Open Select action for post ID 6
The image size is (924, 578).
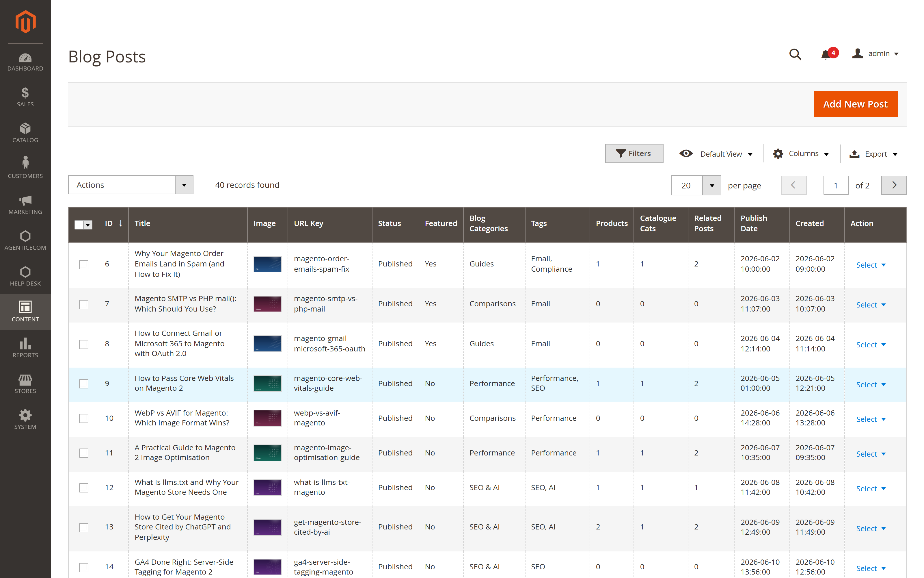(871, 265)
